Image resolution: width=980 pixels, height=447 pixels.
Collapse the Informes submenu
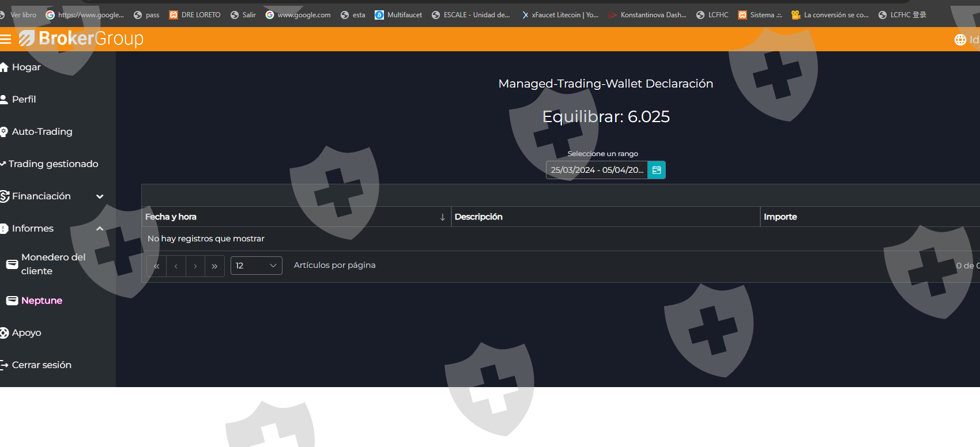[100, 229]
